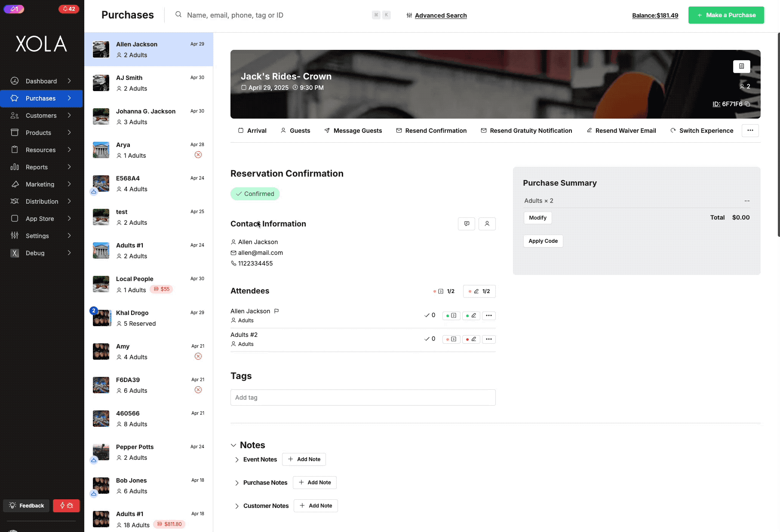780x532 pixels.
Task: Click the search magnifier icon
Action: click(178, 15)
